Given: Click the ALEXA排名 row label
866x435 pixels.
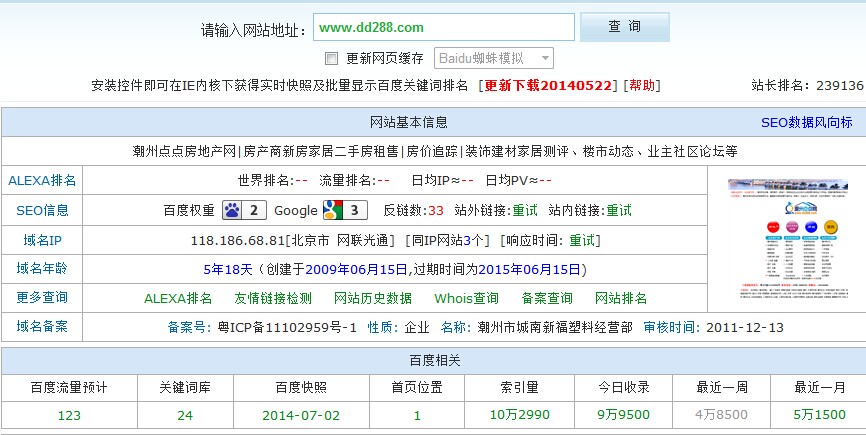Looking at the screenshot, I should pyautogui.click(x=42, y=181).
